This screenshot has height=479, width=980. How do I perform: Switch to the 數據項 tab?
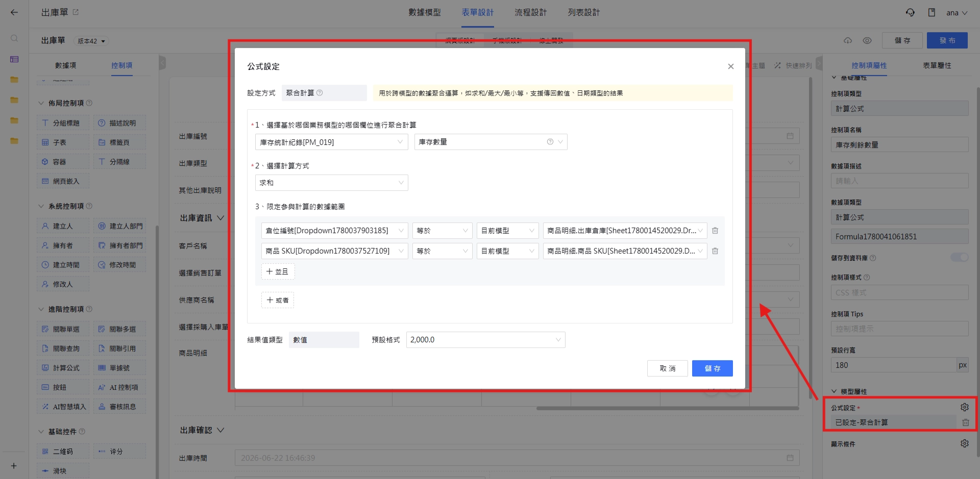click(x=66, y=65)
